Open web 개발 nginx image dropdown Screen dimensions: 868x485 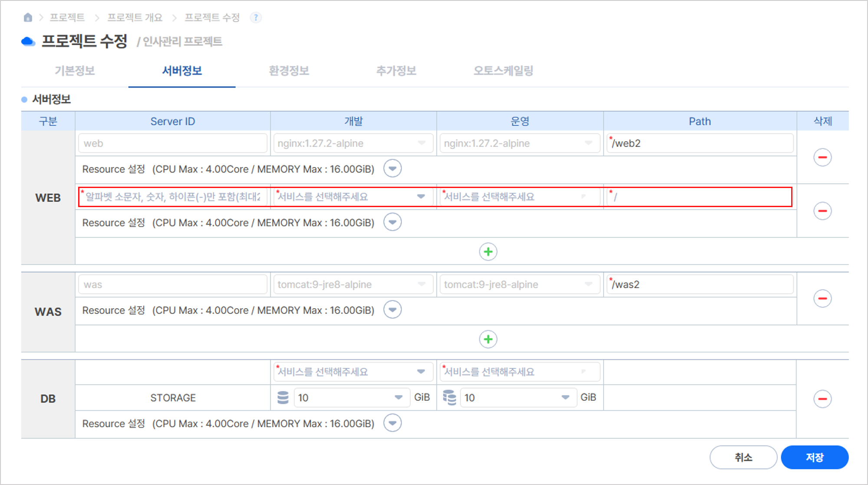pos(352,143)
